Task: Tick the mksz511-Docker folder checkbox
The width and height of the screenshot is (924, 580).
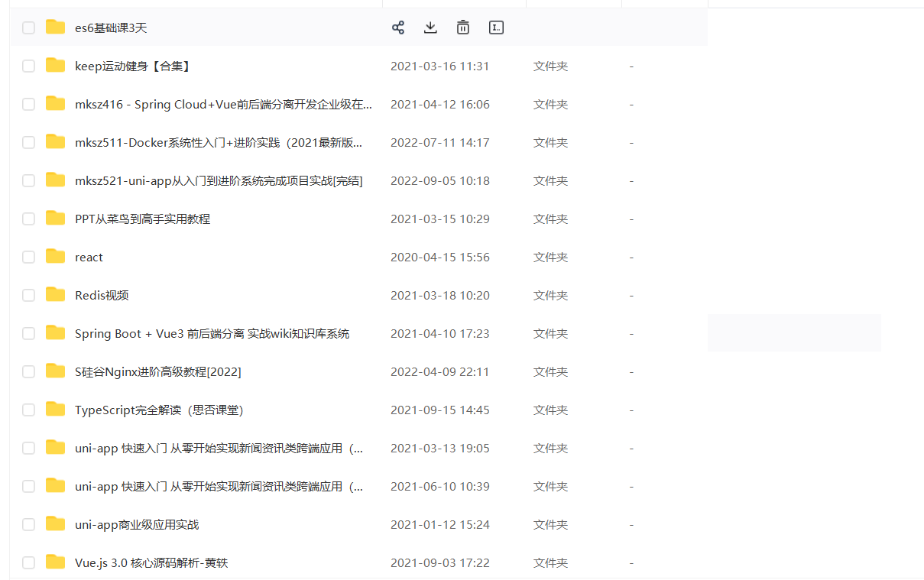Action: (x=28, y=143)
